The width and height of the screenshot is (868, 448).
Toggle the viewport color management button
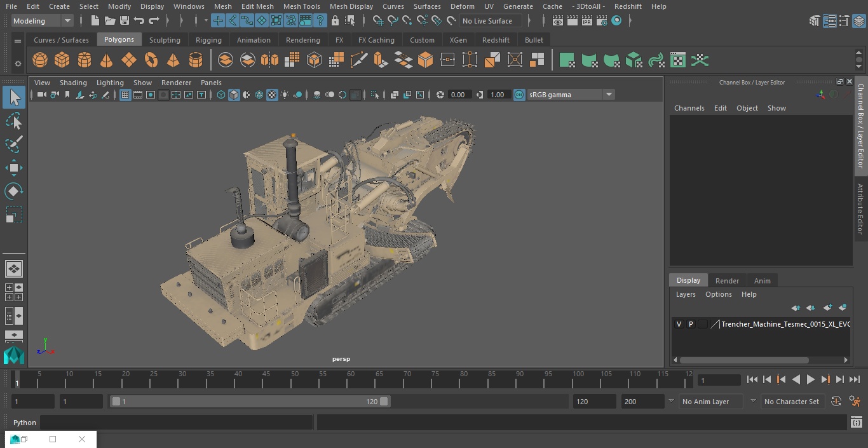519,95
